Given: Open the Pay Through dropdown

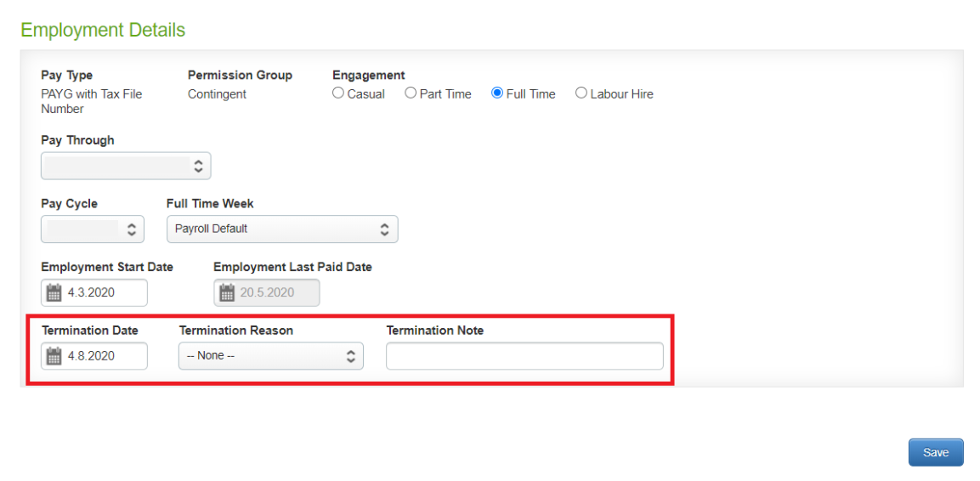Looking at the screenshot, I should pyautogui.click(x=126, y=166).
